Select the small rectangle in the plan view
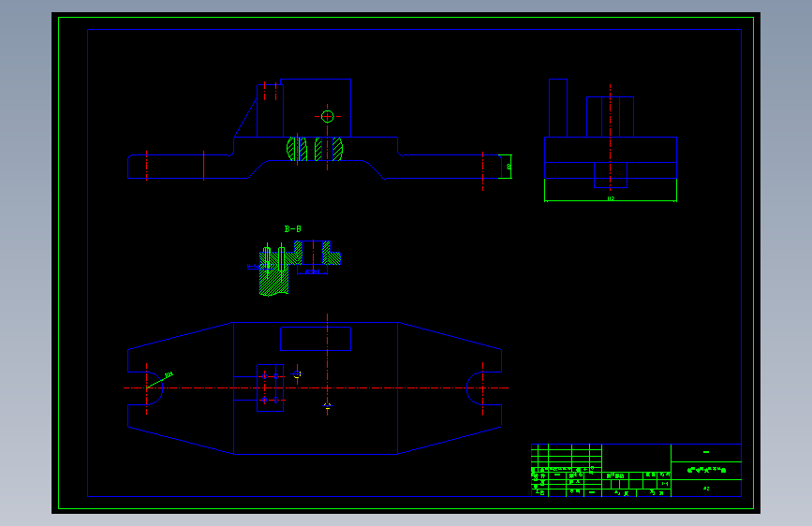This screenshot has width=812, height=526. click(316, 339)
